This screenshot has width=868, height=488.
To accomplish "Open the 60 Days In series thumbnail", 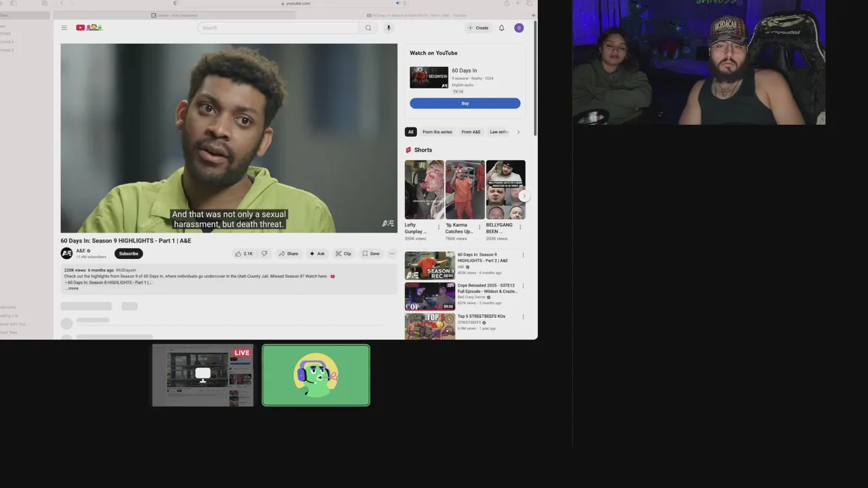I will click(429, 77).
